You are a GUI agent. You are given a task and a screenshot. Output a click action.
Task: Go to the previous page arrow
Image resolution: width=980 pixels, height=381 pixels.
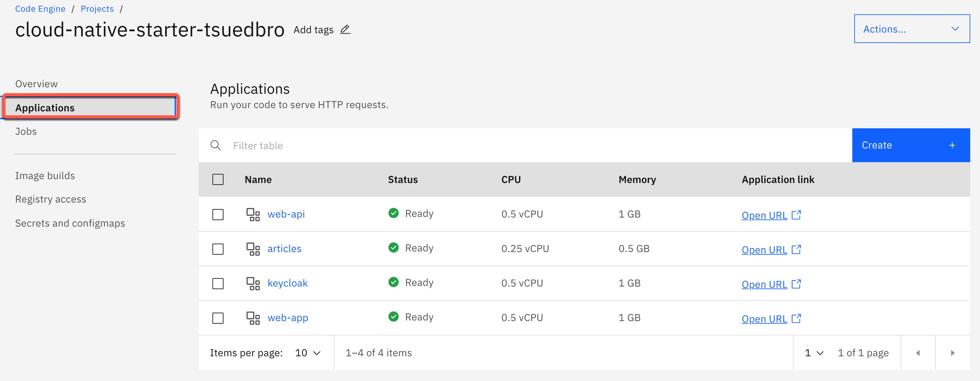[x=917, y=353]
